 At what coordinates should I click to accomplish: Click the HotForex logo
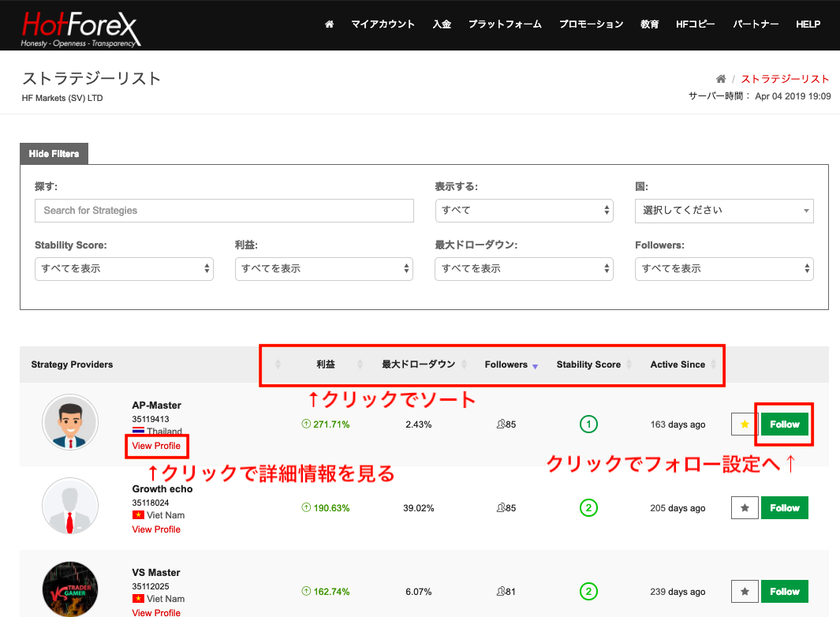click(x=81, y=29)
